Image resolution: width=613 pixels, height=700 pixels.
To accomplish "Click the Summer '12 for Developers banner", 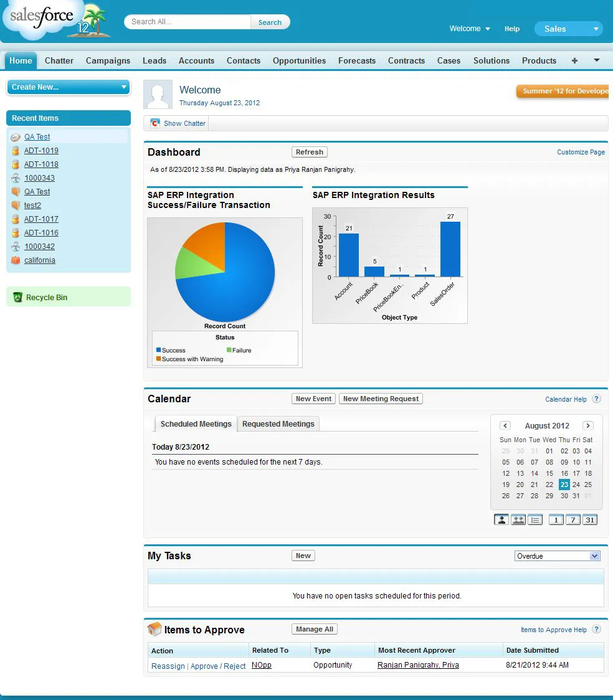I will click(x=563, y=91).
